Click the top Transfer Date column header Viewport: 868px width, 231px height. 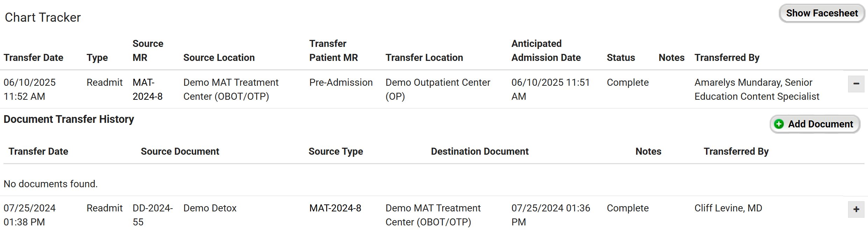[x=34, y=58]
